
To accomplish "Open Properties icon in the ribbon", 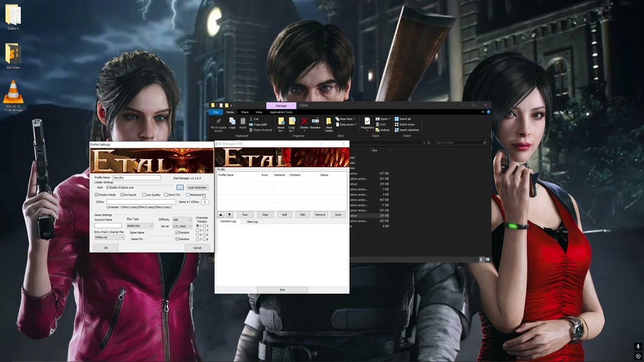I will pos(367,124).
